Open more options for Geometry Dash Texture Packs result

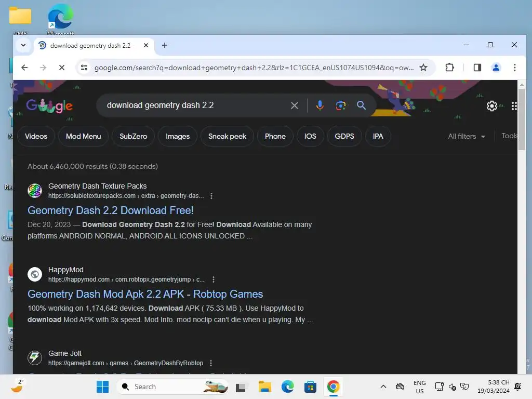(211, 196)
